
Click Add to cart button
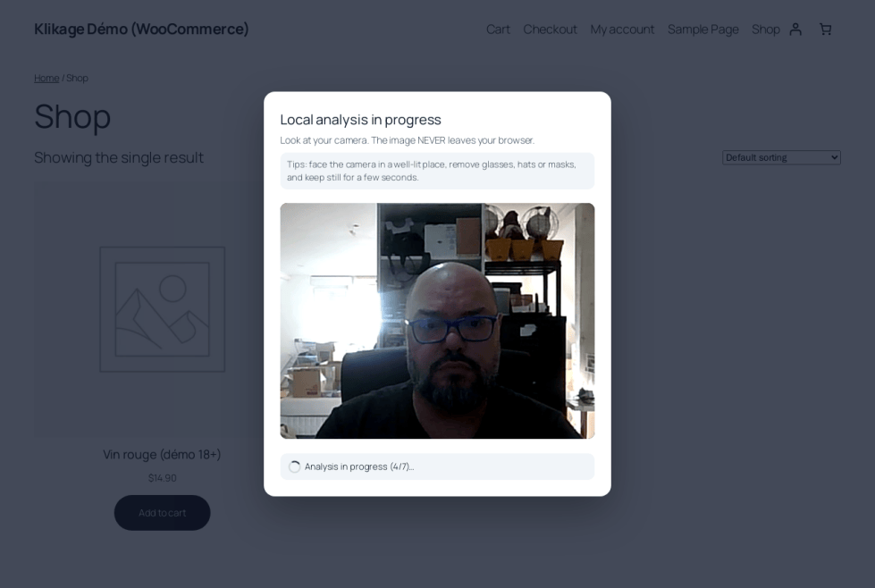(x=163, y=513)
